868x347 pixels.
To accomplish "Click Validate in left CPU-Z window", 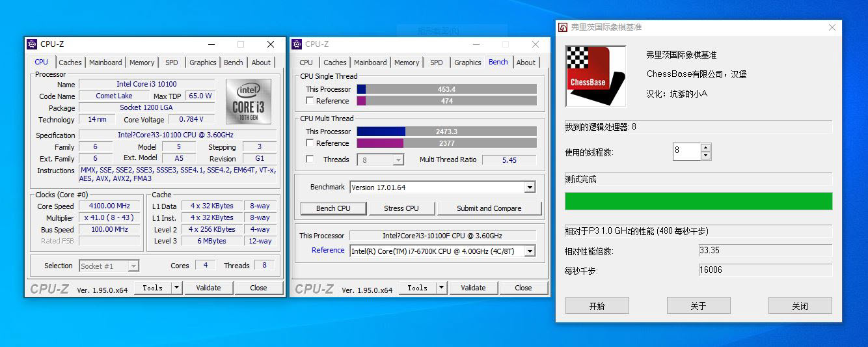I will (208, 288).
